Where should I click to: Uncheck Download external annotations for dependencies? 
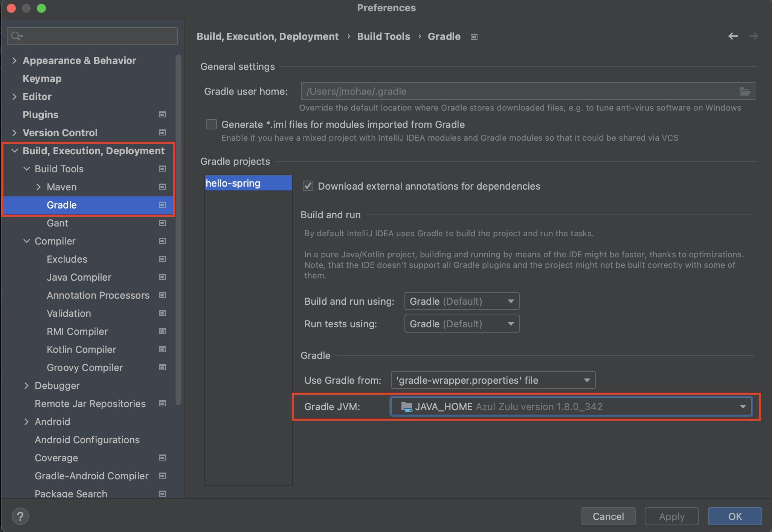tap(308, 186)
